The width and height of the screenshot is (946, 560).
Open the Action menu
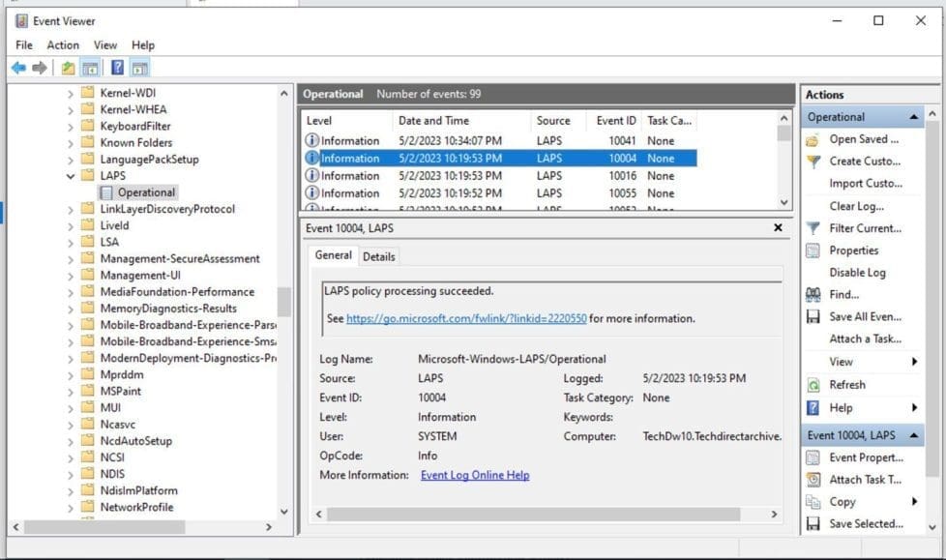(x=63, y=44)
